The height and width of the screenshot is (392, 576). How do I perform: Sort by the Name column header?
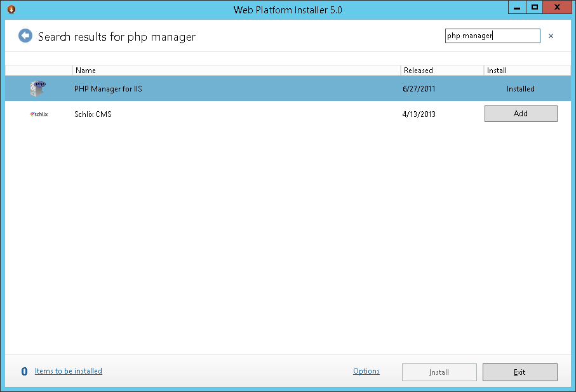(x=236, y=70)
